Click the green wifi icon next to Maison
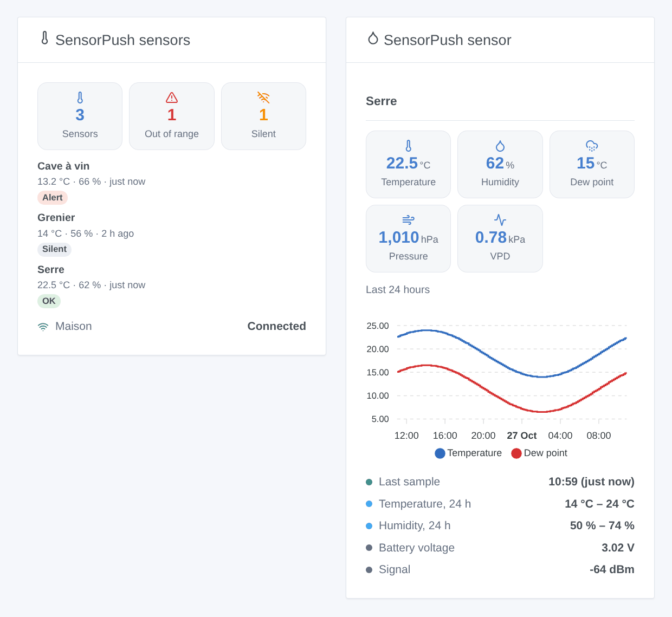Viewport: 672px width, 617px height. [x=43, y=327]
